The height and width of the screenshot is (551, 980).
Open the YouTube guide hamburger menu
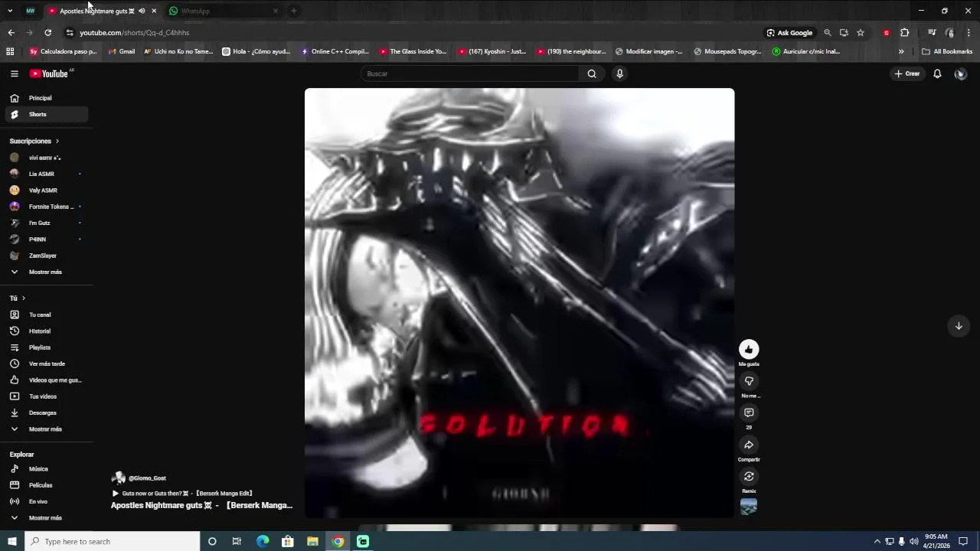point(14,73)
